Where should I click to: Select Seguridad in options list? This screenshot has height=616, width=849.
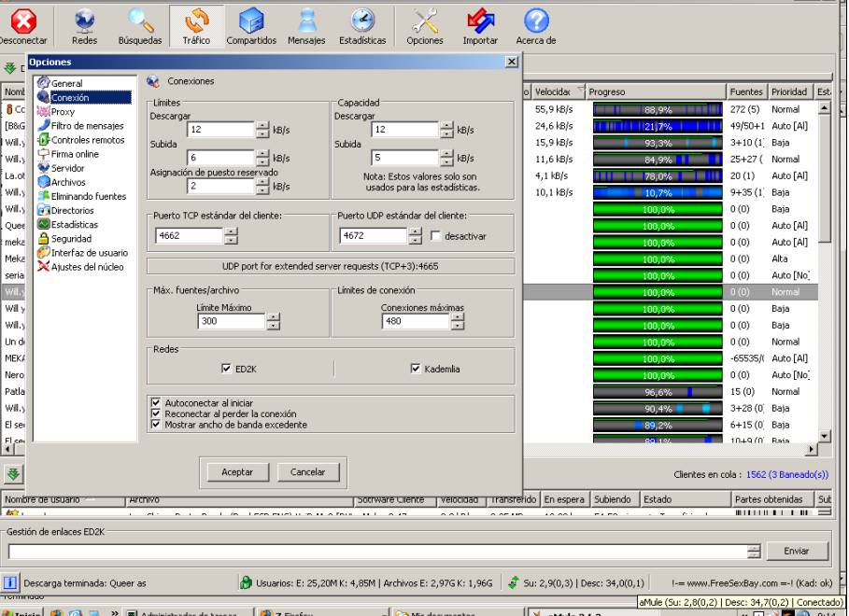[x=71, y=238]
